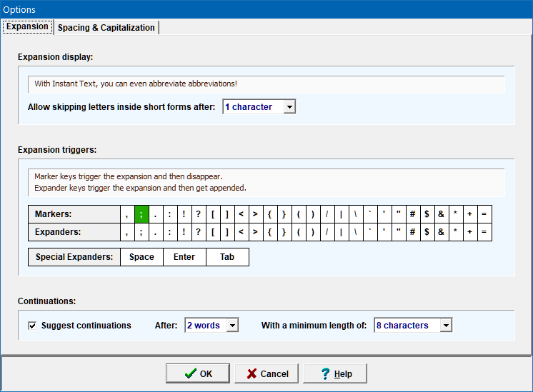533x392 pixels.
Task: Toggle the right parenthesis in Expanders row
Action: coord(313,232)
